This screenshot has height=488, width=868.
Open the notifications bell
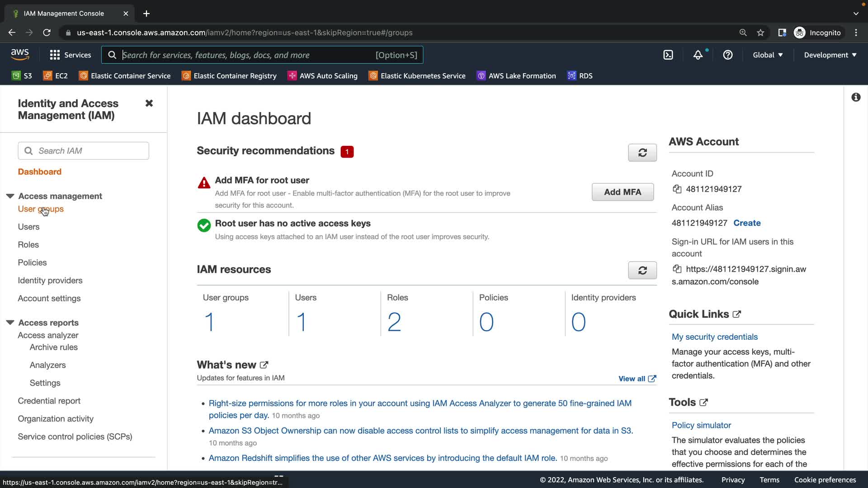click(x=698, y=55)
